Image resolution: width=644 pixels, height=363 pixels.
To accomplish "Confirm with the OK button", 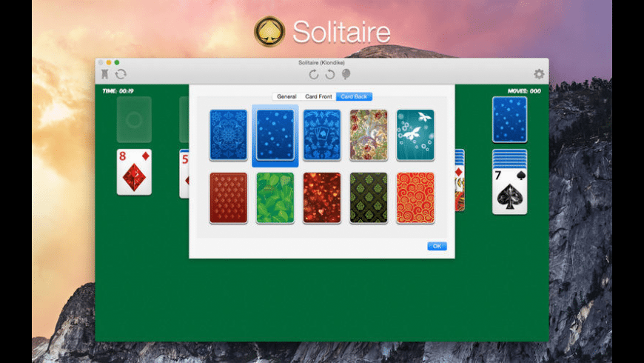I will pyautogui.click(x=437, y=246).
